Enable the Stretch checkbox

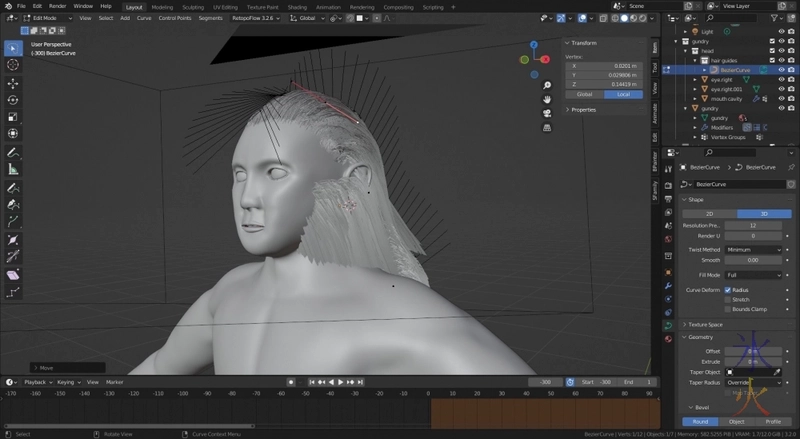click(x=727, y=299)
